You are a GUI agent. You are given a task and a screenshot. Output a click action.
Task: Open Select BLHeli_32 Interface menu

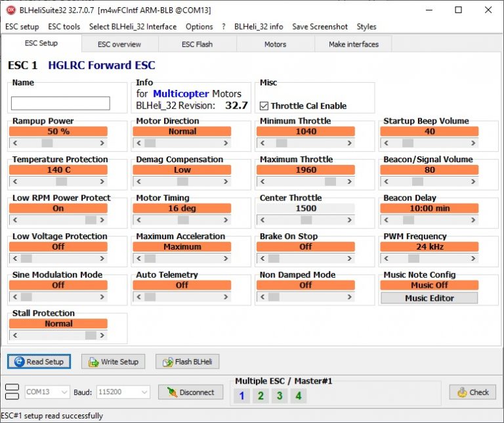[133, 27]
